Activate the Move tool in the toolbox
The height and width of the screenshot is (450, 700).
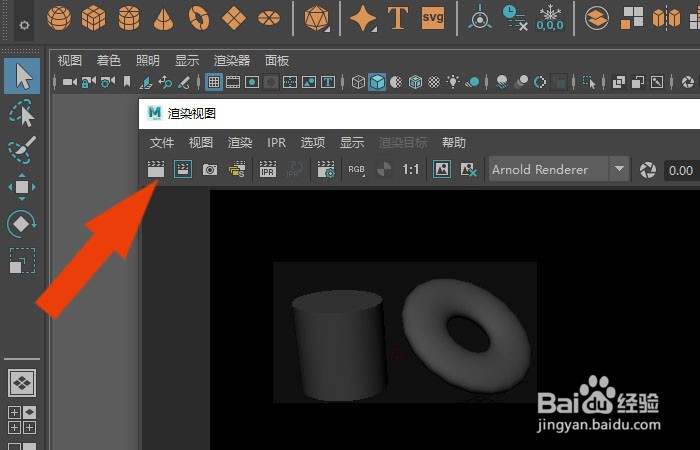[x=22, y=187]
